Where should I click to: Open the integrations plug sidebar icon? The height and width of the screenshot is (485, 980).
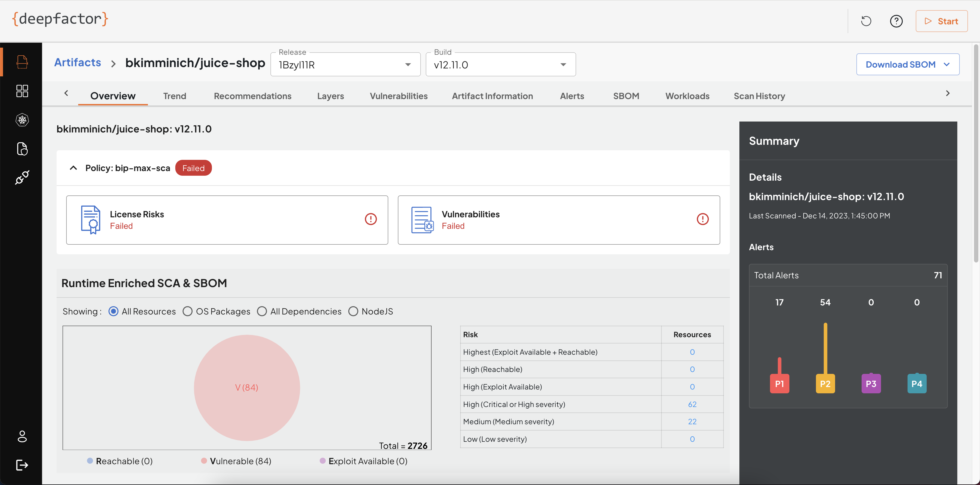22,177
